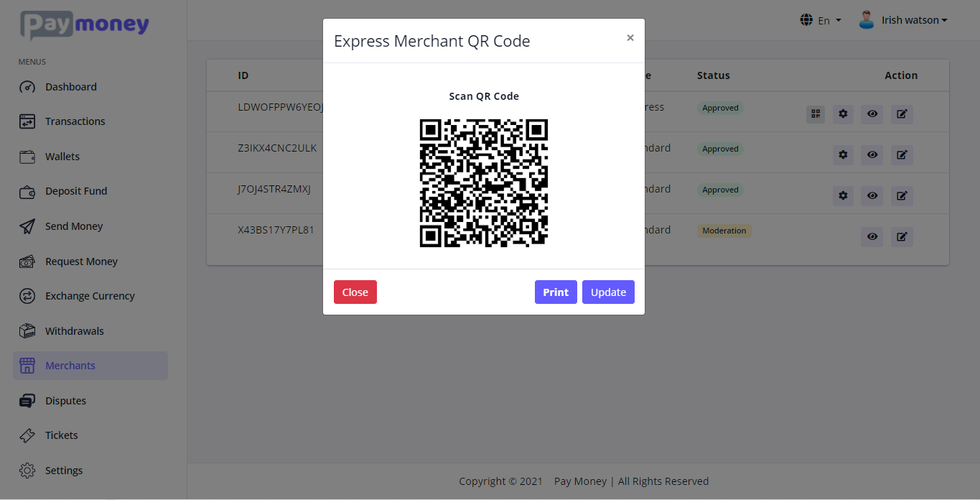Click the Withdrawals cash icon
The height and width of the screenshot is (500, 980).
click(27, 330)
